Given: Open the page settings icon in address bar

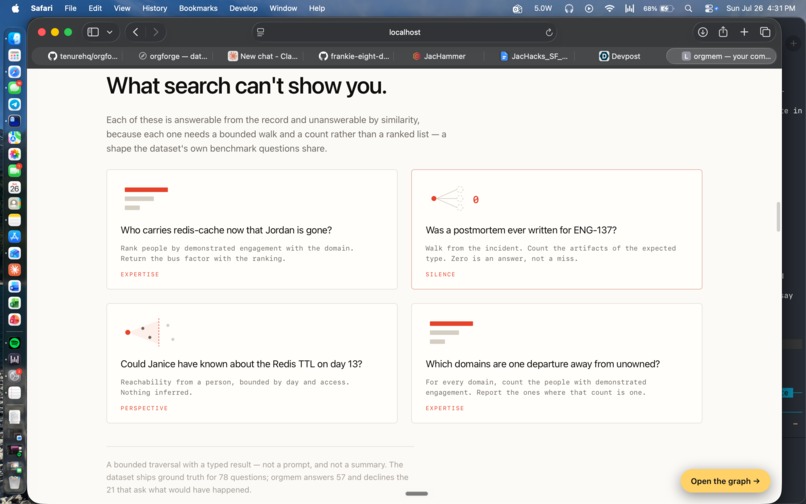Looking at the screenshot, I should point(261,32).
